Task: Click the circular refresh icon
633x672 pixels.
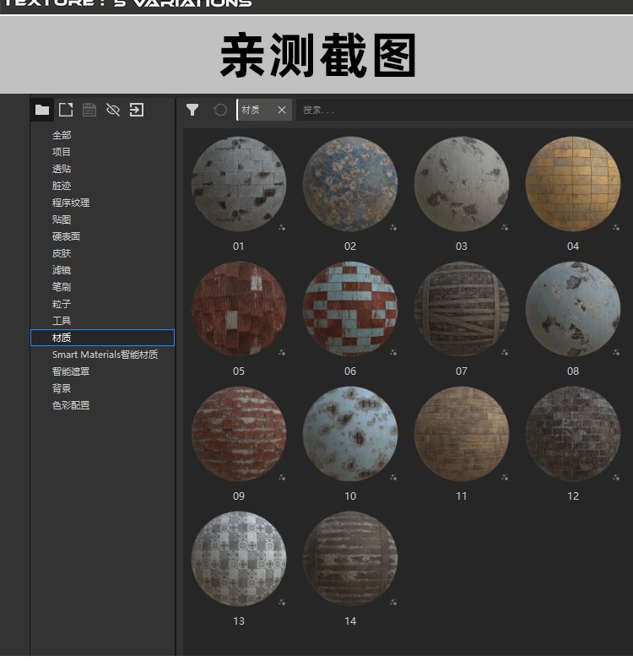Action: [x=220, y=110]
